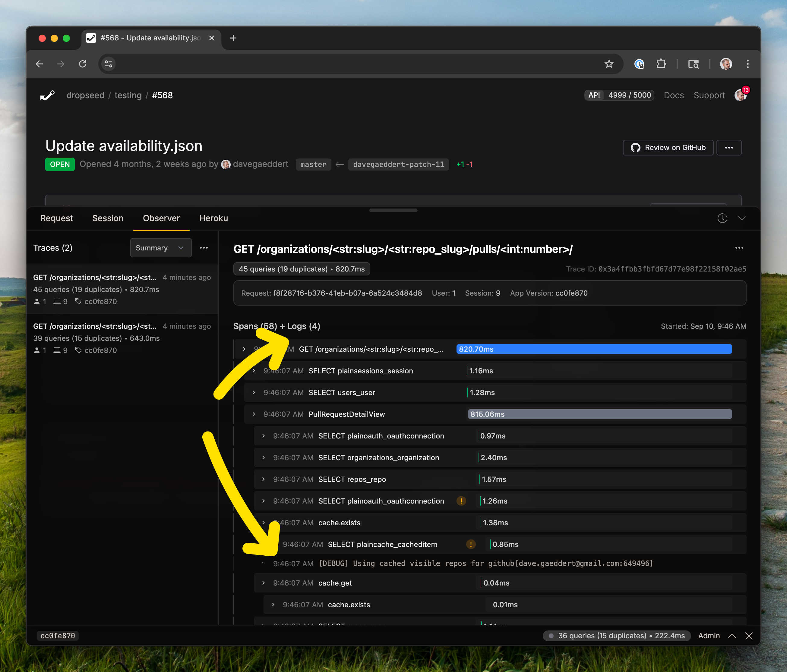Expand the cache.get span

point(263,583)
